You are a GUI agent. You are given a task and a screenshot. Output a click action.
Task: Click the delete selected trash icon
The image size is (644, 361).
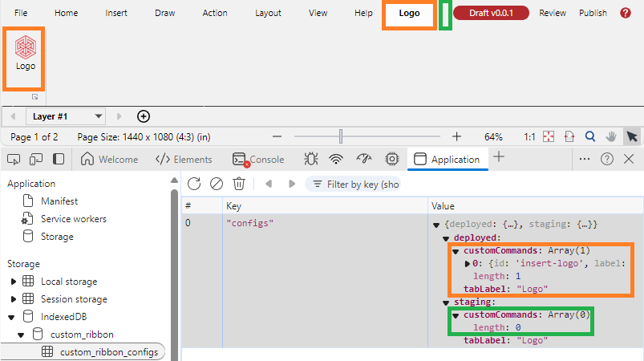coord(238,184)
